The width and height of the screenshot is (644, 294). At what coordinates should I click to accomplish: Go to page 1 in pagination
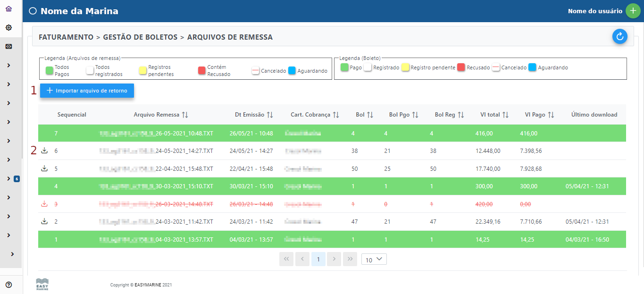318,259
